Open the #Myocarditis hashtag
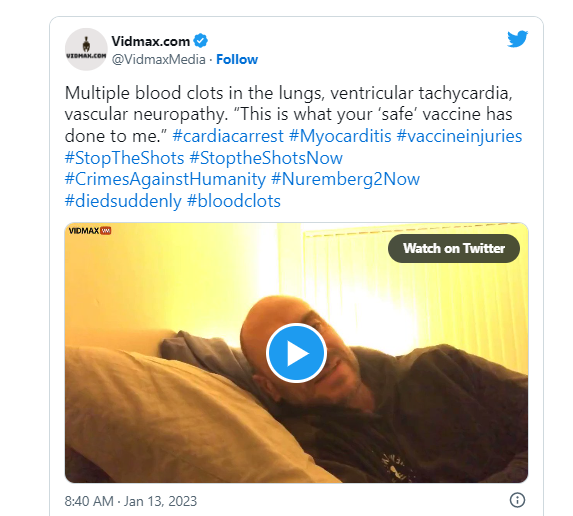 pos(340,136)
